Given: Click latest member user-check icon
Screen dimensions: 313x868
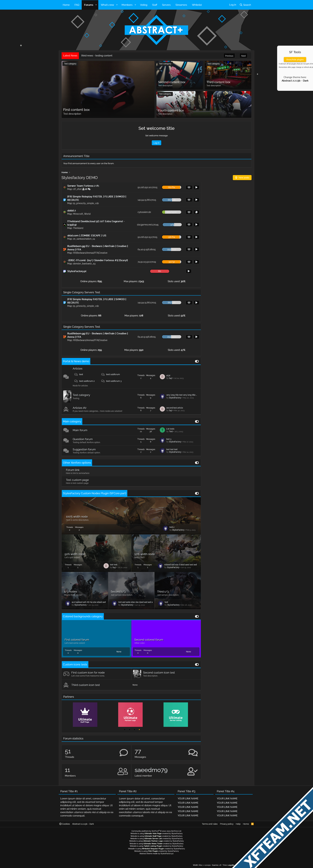Looking at the screenshot, I should tap(193, 771).
